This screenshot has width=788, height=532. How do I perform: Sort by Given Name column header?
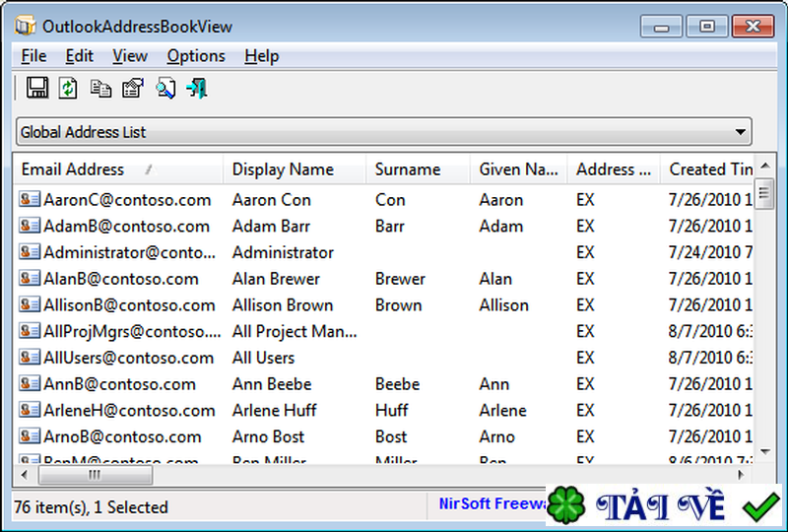(519, 169)
